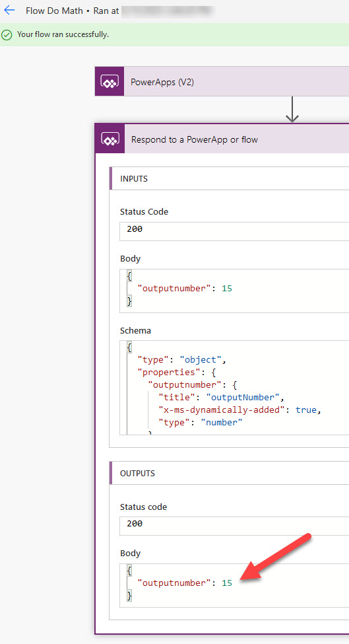
Task: Click the inputs Status Code field with 200
Action: tap(234, 231)
